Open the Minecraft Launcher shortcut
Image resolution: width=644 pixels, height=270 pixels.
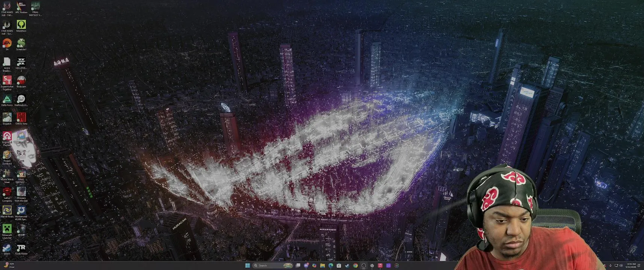(7, 232)
